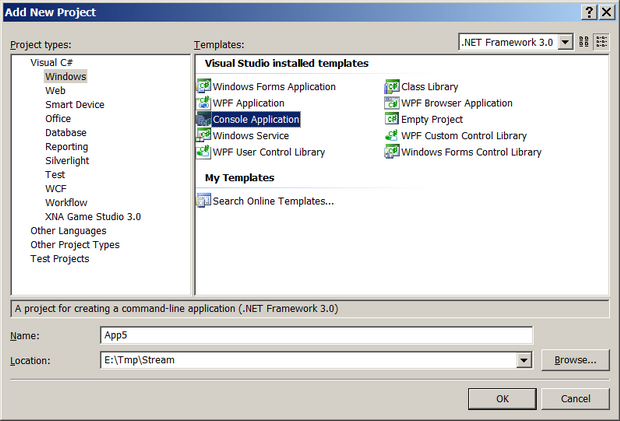
Task: Switch templates to large icons view
Action: point(584,42)
